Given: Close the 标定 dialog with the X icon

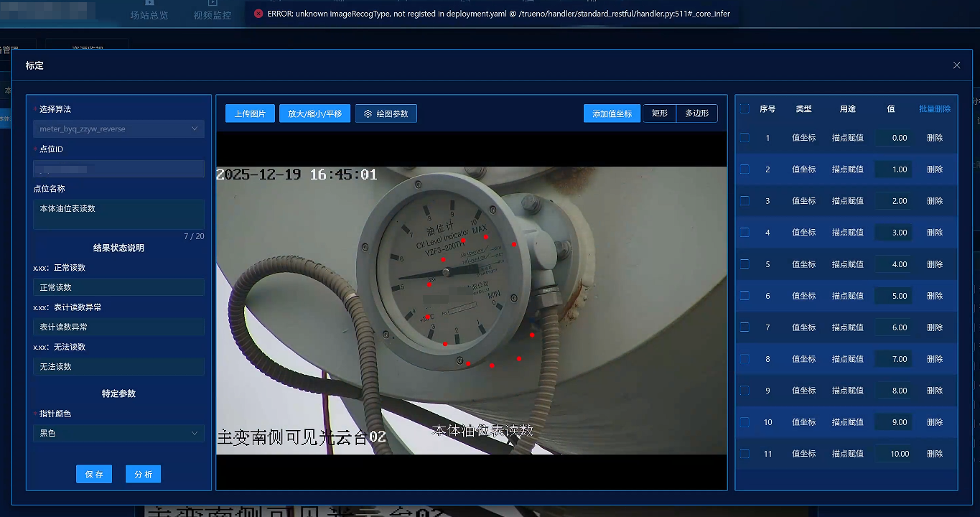Looking at the screenshot, I should coord(956,65).
